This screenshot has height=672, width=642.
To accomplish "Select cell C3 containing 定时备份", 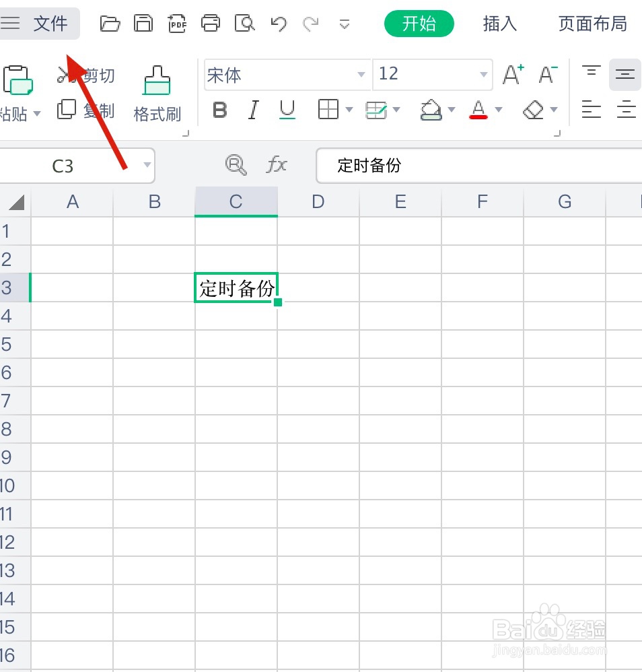I will [x=236, y=288].
